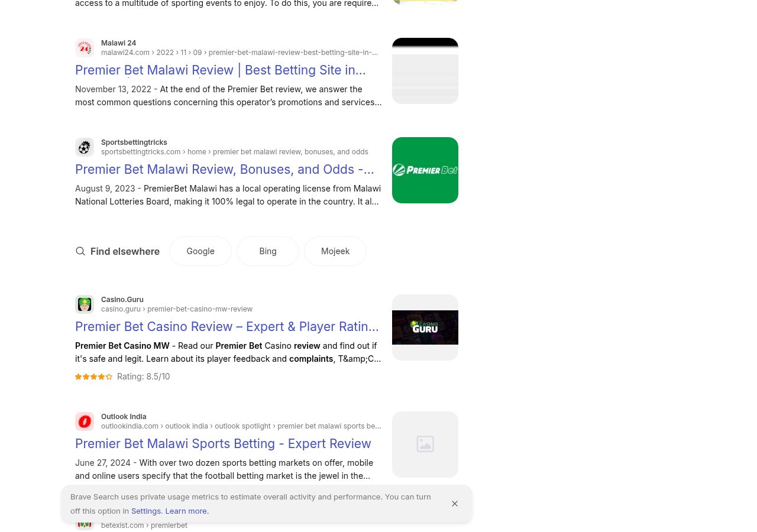Image resolution: width=757 pixels, height=532 pixels.
Task: Open Premier Bet Malawi Review, Bonuses, and Odds result
Action: click(225, 169)
